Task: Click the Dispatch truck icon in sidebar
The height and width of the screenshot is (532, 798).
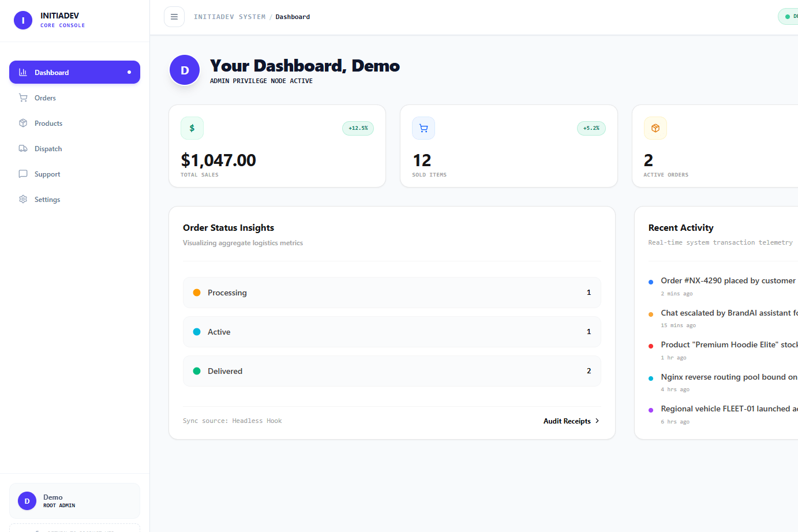Action: click(23, 148)
